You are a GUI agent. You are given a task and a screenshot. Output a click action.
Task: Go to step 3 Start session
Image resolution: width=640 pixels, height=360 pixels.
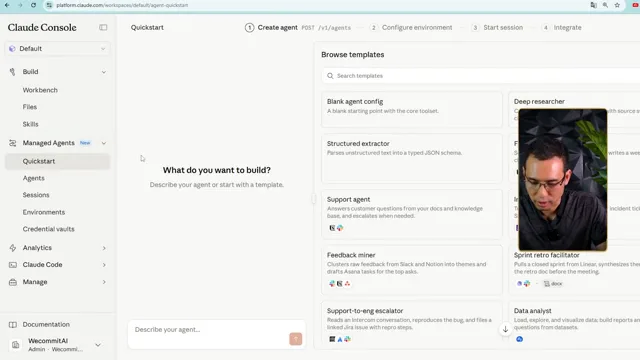pyautogui.click(x=497, y=28)
